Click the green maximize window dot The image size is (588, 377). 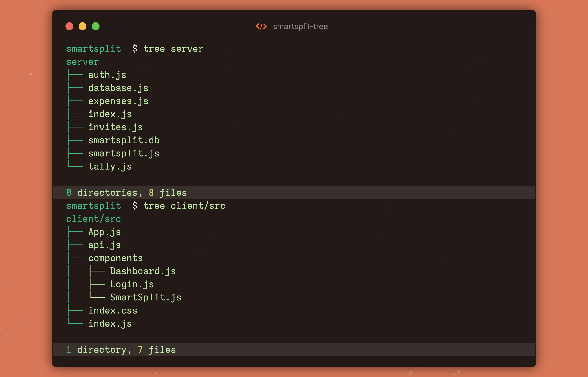point(95,26)
